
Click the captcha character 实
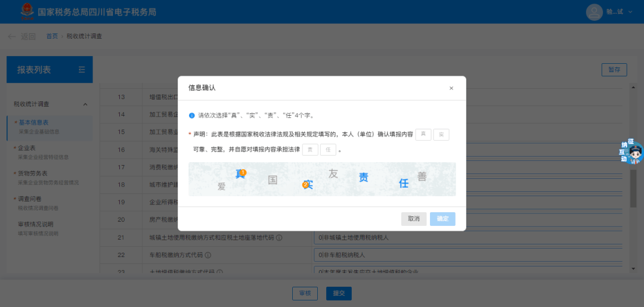click(308, 185)
